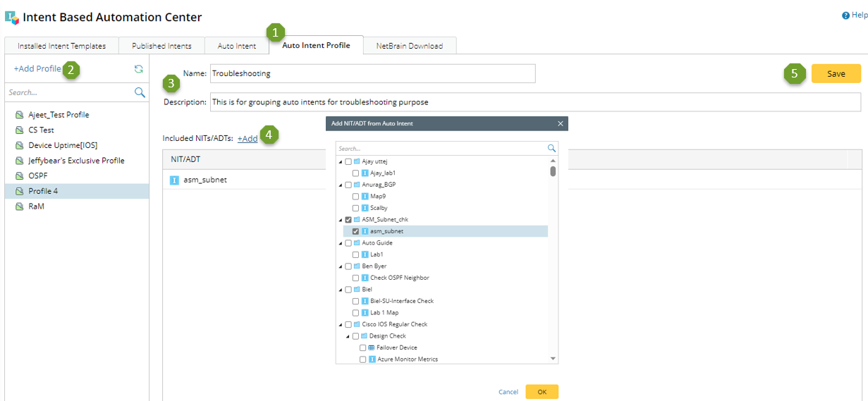Image resolution: width=868 pixels, height=401 pixels.
Task: Collapse the Design Check subfolder
Action: [x=348, y=336]
